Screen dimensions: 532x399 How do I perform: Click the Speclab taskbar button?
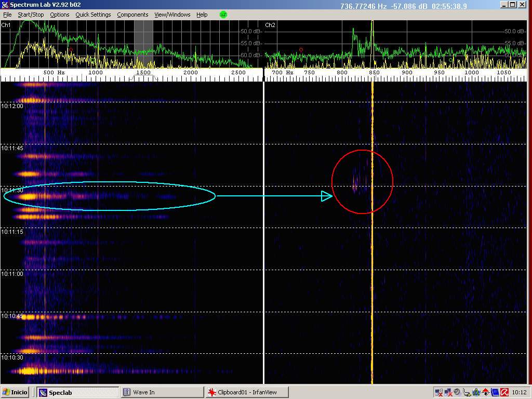(x=78, y=392)
